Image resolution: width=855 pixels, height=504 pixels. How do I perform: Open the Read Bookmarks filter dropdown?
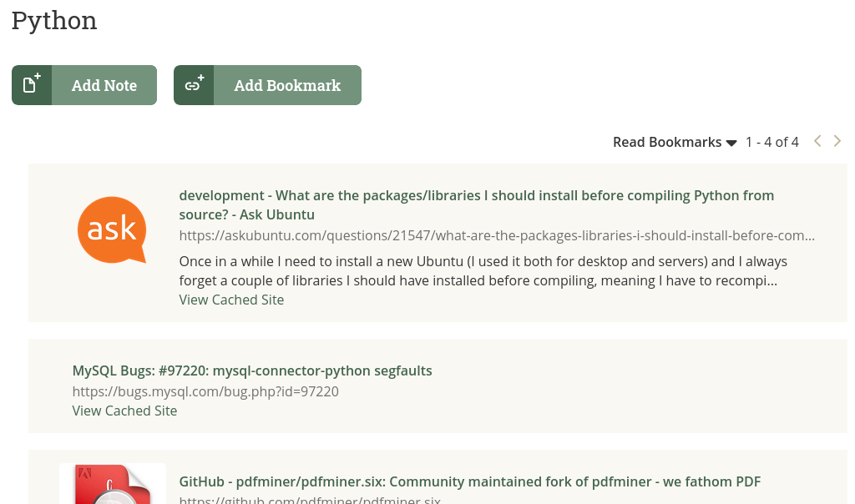click(x=675, y=142)
